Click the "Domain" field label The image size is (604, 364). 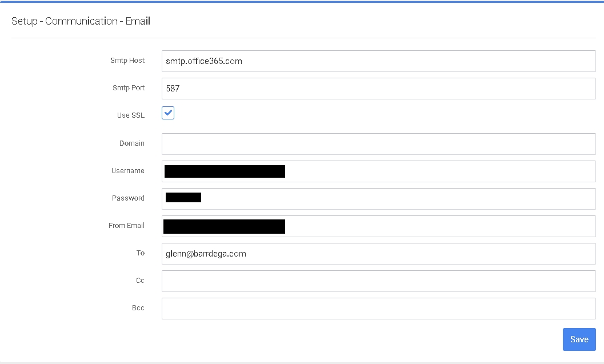tap(132, 143)
